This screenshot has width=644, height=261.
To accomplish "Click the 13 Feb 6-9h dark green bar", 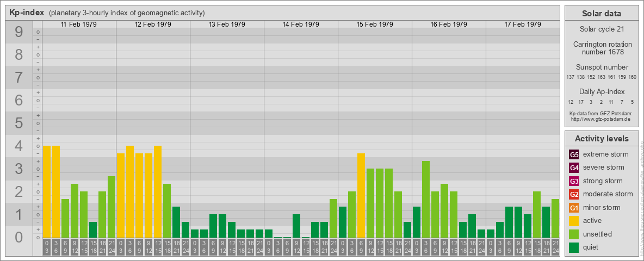I will coord(213,226).
